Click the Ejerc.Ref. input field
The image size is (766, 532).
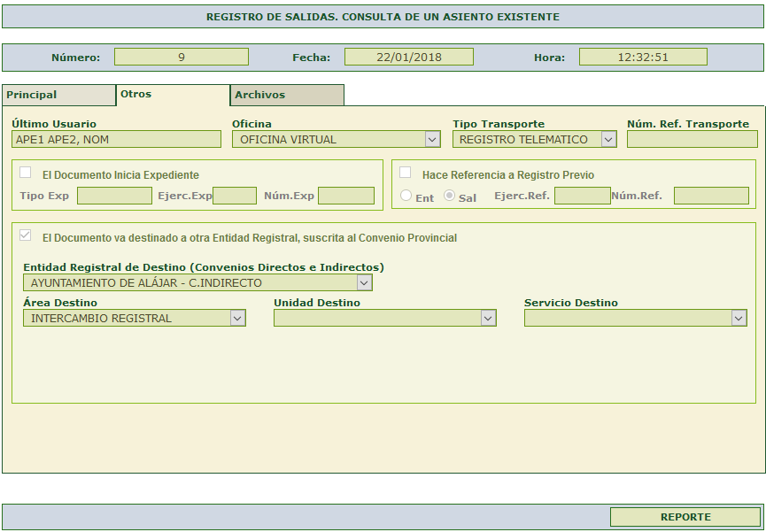pos(583,196)
